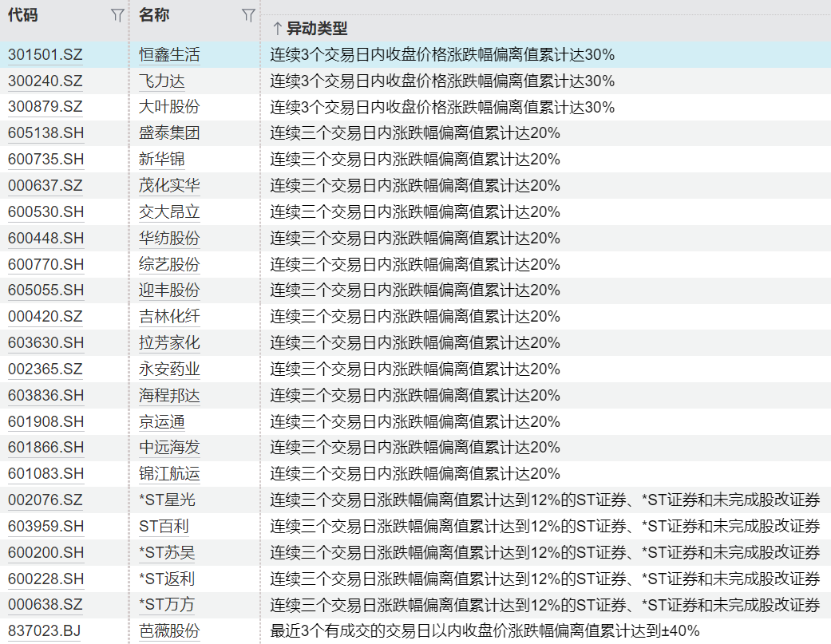The image size is (831, 644).
Task: Open stock name *ST星光 link
Action: pyautogui.click(x=167, y=500)
